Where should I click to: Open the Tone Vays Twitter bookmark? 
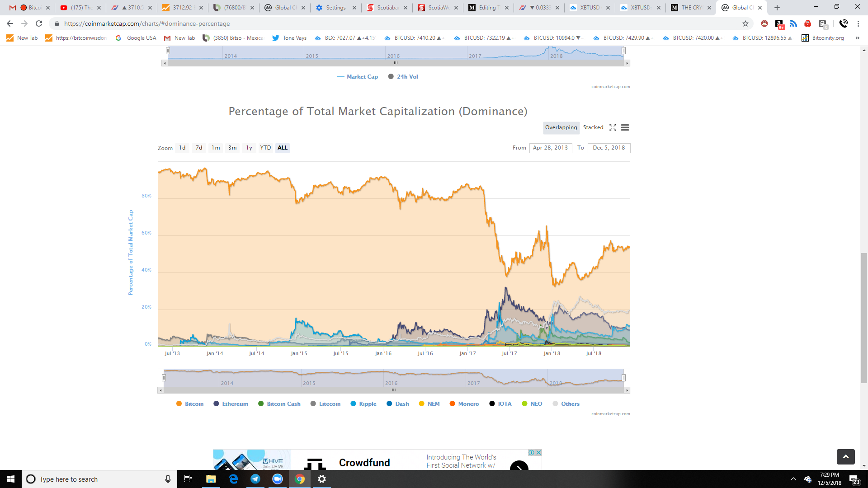click(x=289, y=38)
